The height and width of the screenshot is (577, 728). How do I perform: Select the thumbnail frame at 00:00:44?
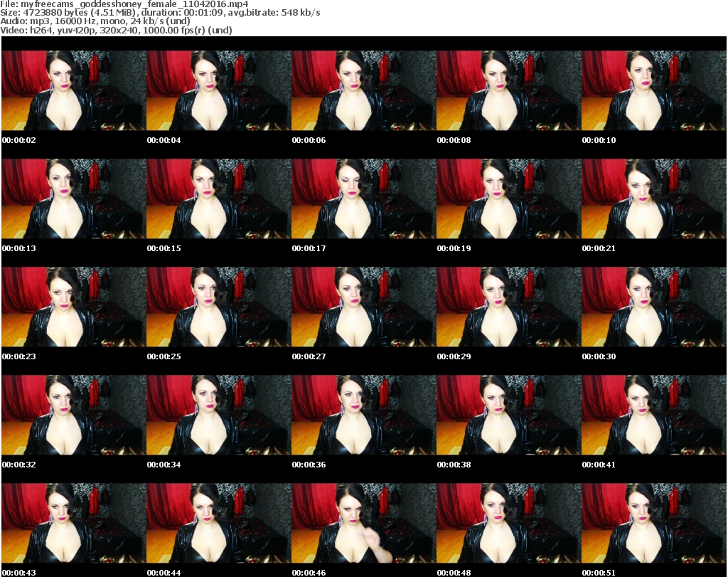pyautogui.click(x=219, y=523)
